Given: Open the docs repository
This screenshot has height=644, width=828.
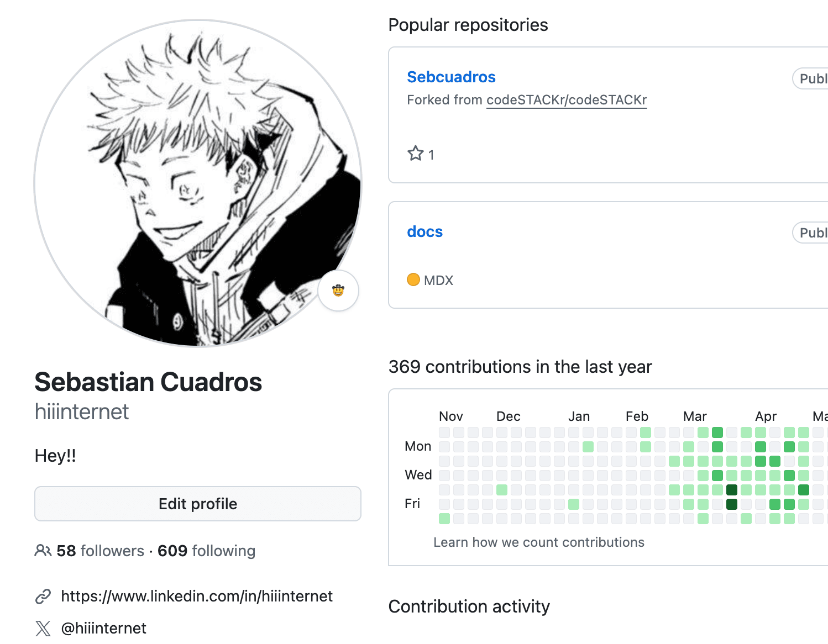Looking at the screenshot, I should (425, 231).
